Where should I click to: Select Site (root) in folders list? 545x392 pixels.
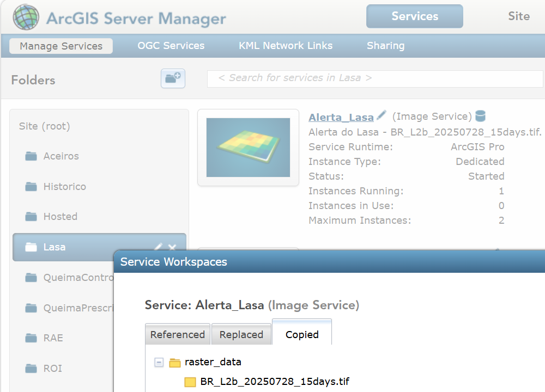click(45, 126)
